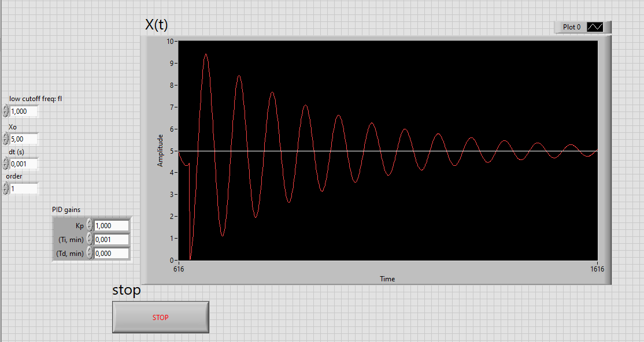Image resolution: width=644 pixels, height=342 pixels.
Task: Click the low cutoff freq stepper arrows
Action: coord(5,111)
